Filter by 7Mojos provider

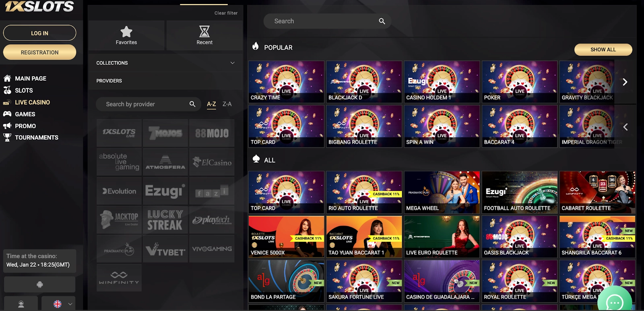point(165,133)
